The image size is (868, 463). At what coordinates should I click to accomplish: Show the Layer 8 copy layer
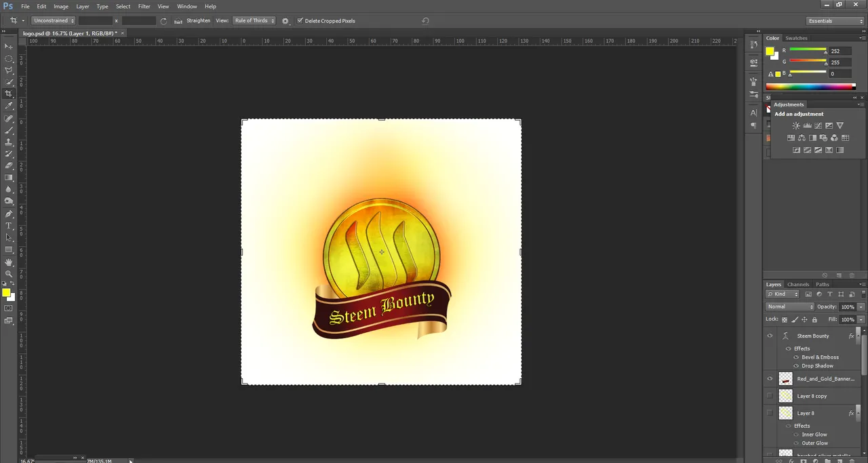click(x=770, y=395)
